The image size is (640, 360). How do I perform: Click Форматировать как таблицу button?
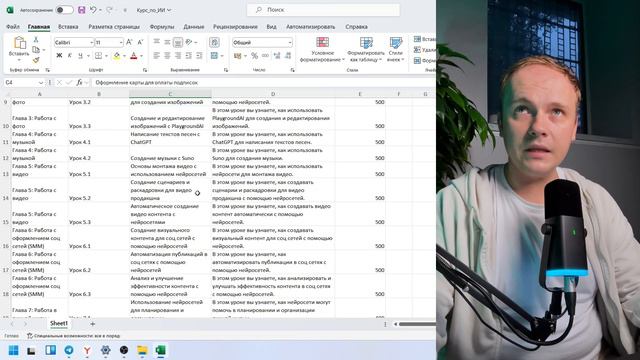366,50
